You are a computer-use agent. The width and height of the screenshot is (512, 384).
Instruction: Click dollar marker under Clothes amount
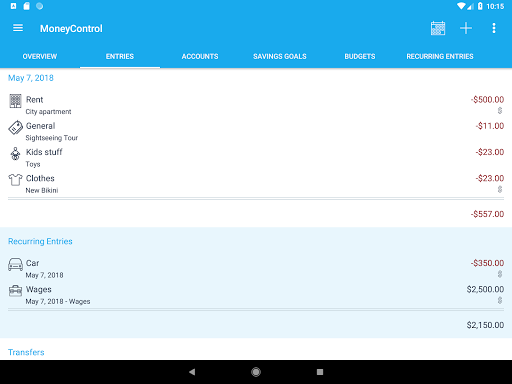(500, 189)
